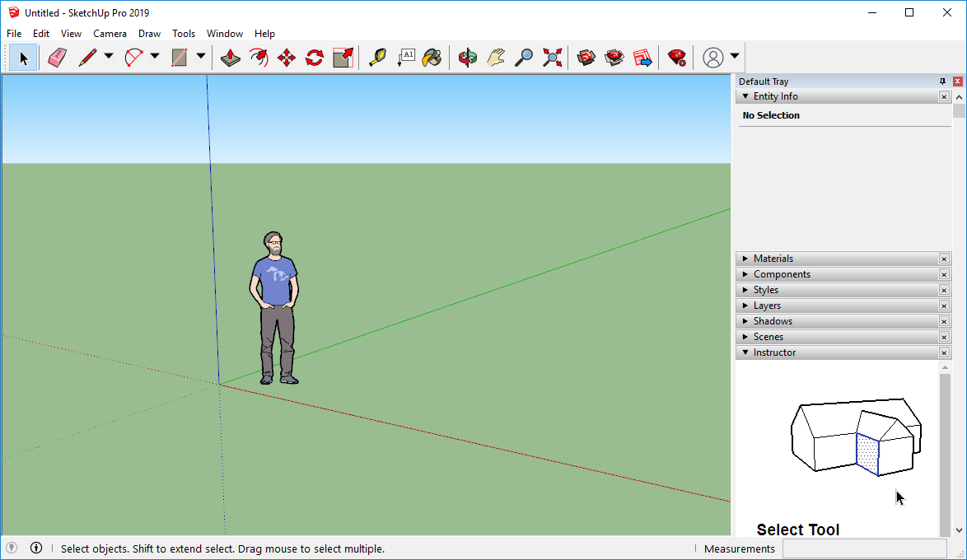Expand the Styles panel
Viewport: 967px width, 560px height.
[745, 290]
